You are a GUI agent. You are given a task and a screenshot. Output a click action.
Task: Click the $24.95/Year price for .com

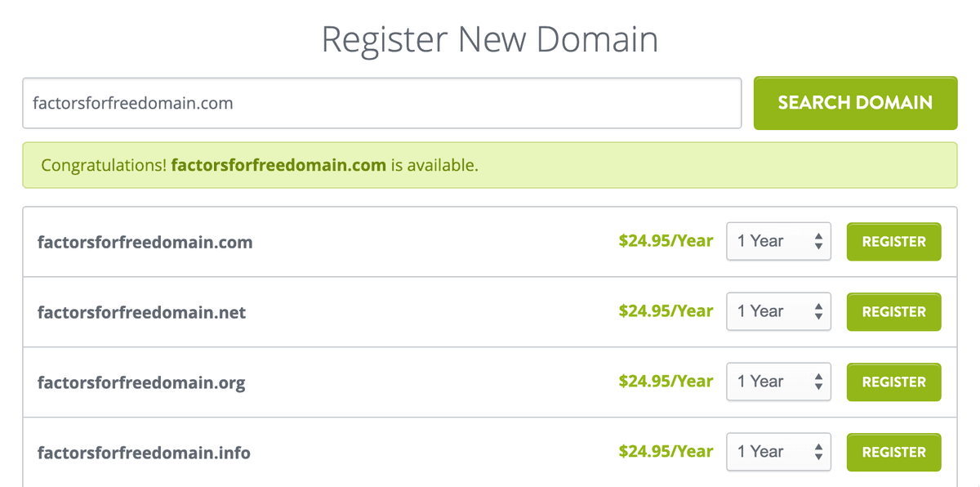point(666,241)
